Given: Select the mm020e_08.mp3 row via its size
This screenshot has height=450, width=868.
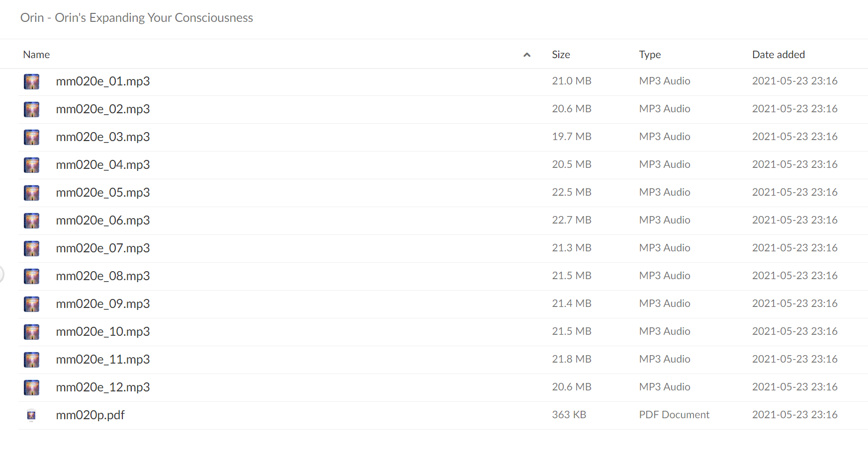Looking at the screenshot, I should tap(572, 276).
